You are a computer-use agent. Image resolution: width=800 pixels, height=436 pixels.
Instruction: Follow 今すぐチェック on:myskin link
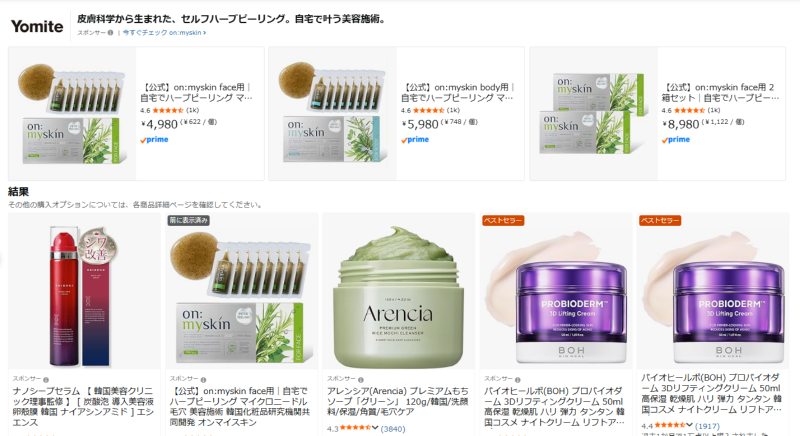(x=164, y=33)
